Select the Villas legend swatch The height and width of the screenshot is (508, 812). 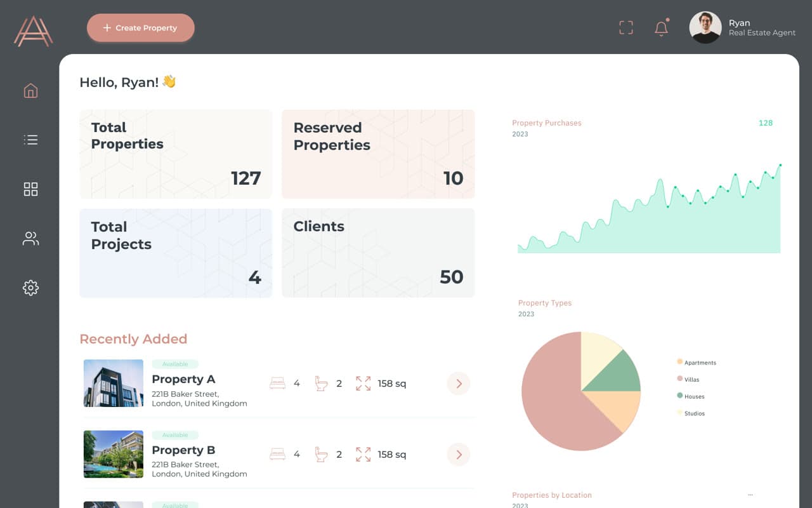pyautogui.click(x=680, y=378)
